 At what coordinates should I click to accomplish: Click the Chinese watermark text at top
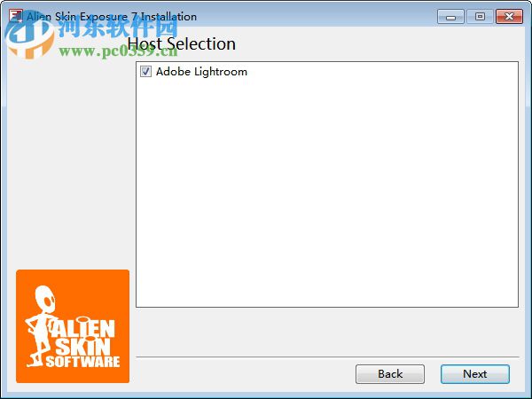pos(118,27)
